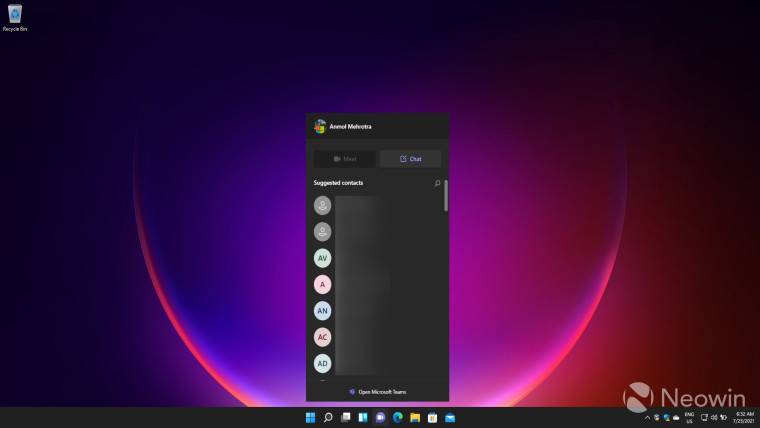Select the AV contact avatar

pyautogui.click(x=322, y=258)
